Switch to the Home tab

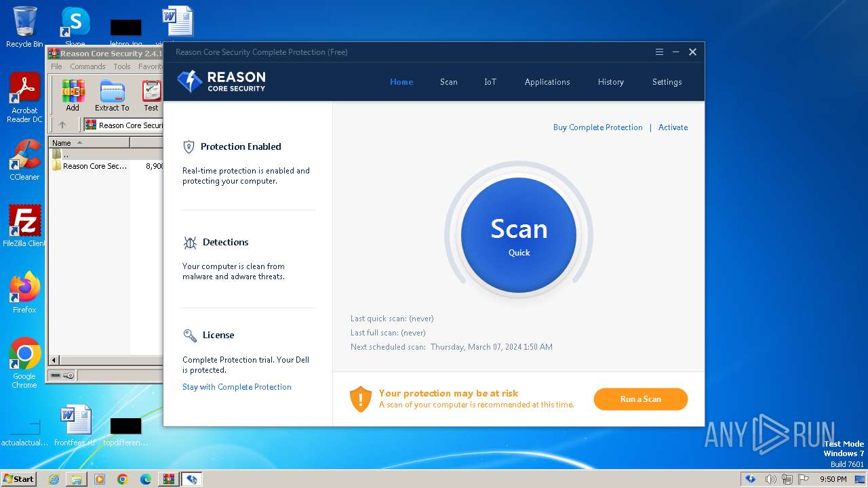tap(401, 82)
